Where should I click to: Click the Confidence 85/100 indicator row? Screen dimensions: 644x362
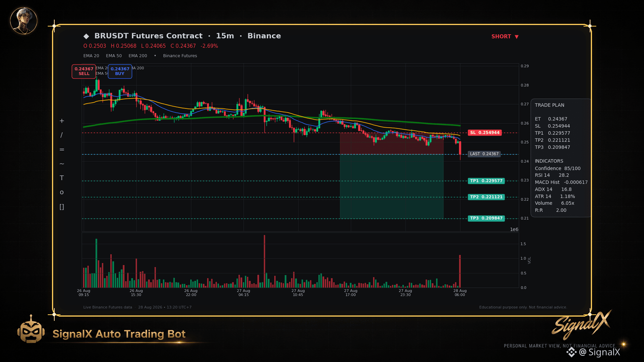pos(558,168)
